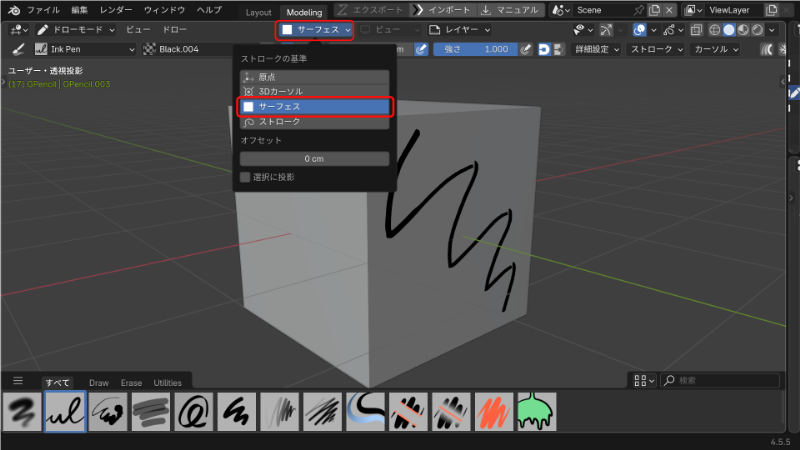Viewport: 800px width, 450px height.
Task: Choose the spiral @ brush preset
Action: click(x=193, y=412)
